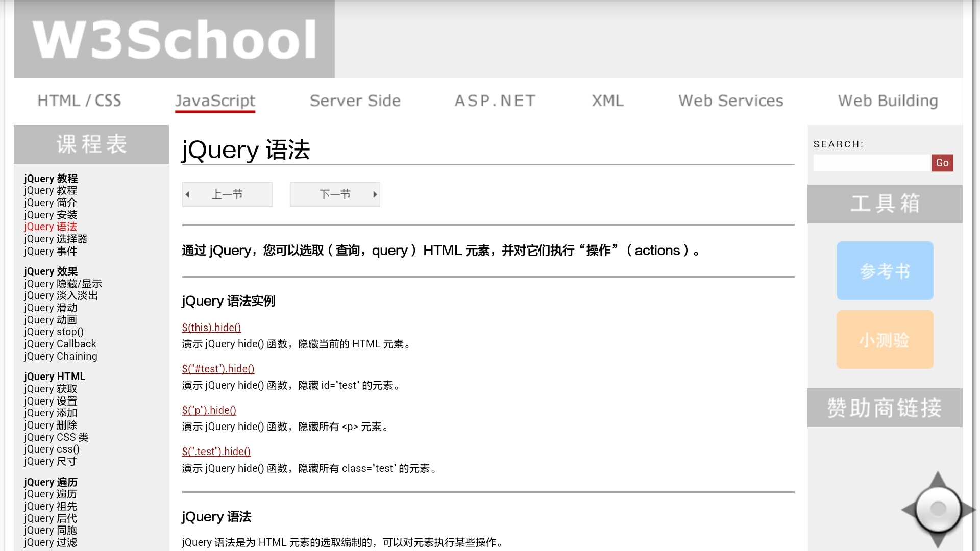The height and width of the screenshot is (551, 980).
Task: Click the virtual joystick control
Action: [938, 509]
